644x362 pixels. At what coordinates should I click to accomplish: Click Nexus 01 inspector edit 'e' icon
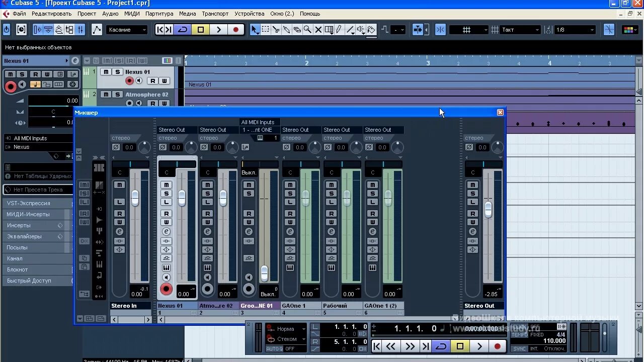point(75,61)
